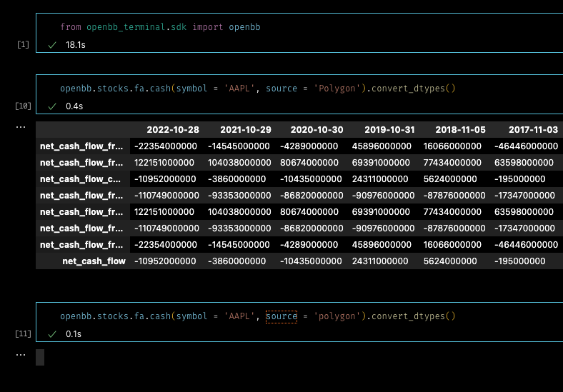Click the 0.1s execution time
This screenshot has width=563, height=392.
74,334
